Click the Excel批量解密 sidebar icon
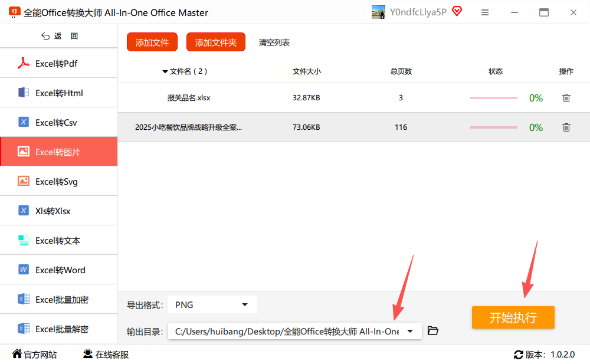Screen dimensions: 590x364 tap(24, 329)
